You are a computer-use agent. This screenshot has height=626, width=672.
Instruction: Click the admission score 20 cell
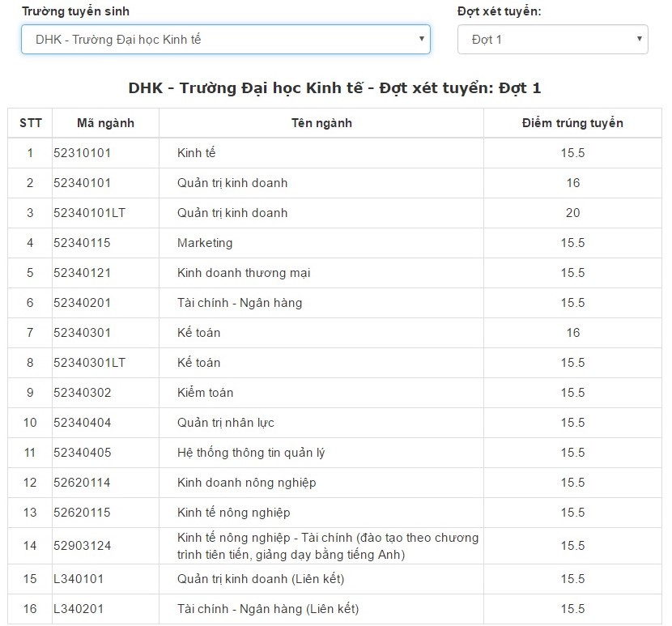click(x=572, y=213)
